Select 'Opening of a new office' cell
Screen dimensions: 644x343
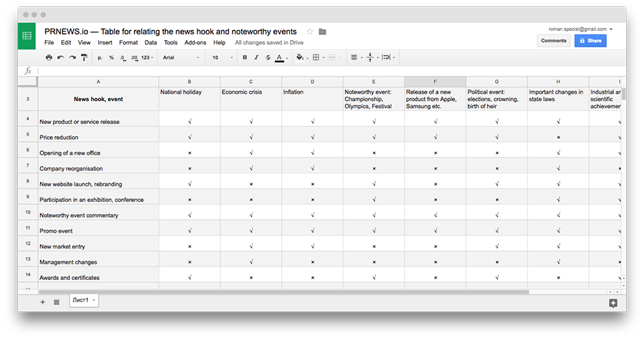point(98,150)
